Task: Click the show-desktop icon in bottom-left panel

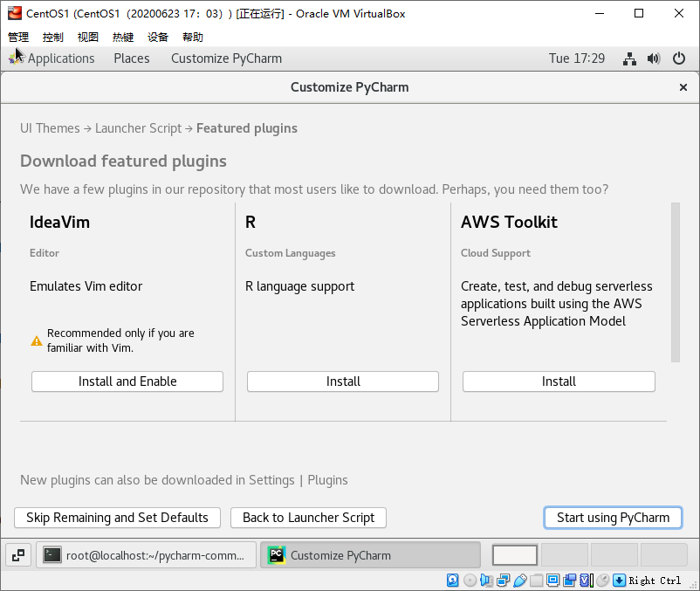Action: pyautogui.click(x=19, y=554)
